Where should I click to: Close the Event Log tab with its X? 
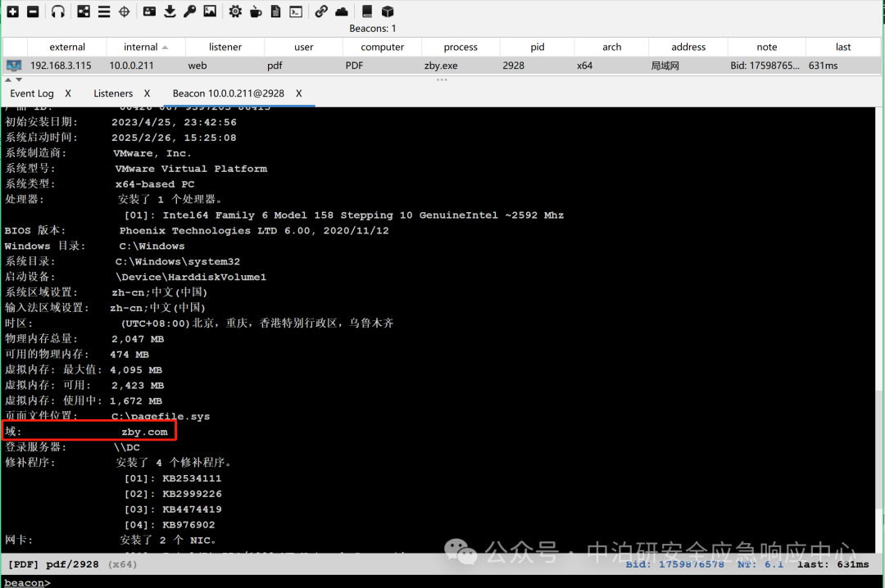(x=68, y=93)
